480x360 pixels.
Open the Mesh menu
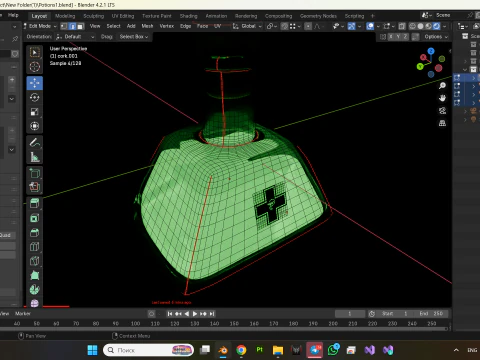147,26
